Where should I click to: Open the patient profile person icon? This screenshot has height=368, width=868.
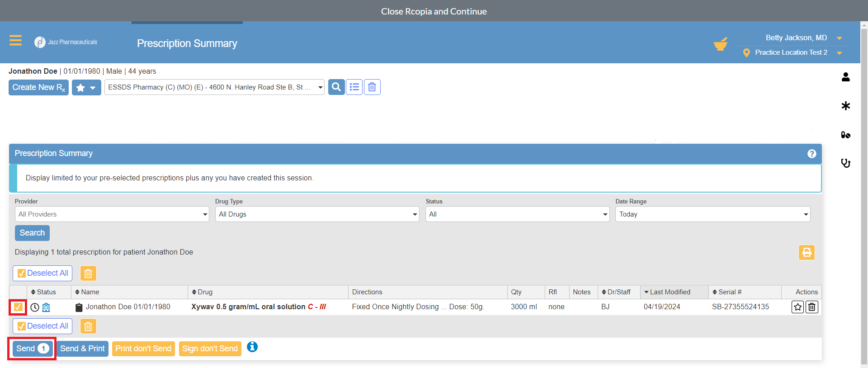tap(846, 77)
